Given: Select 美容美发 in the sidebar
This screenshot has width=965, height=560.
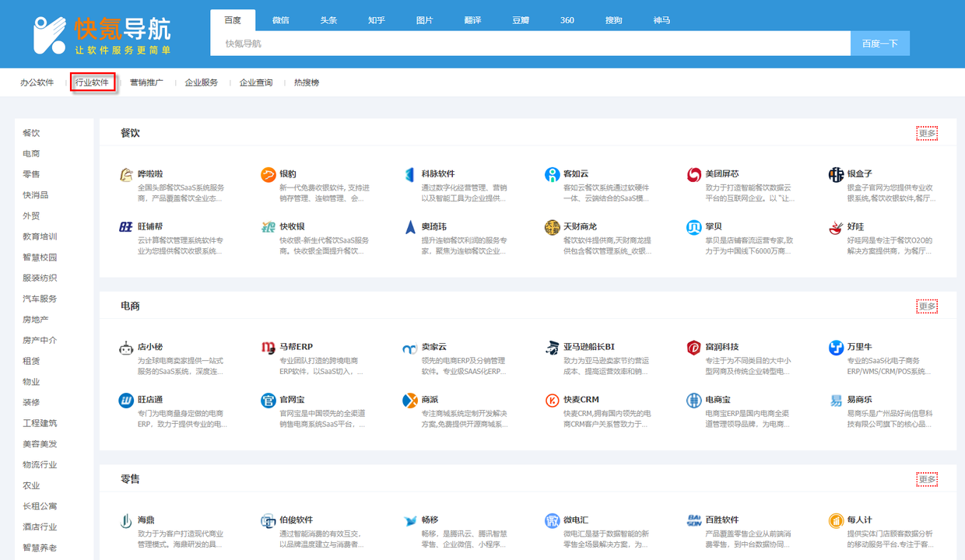Looking at the screenshot, I should coord(40,444).
